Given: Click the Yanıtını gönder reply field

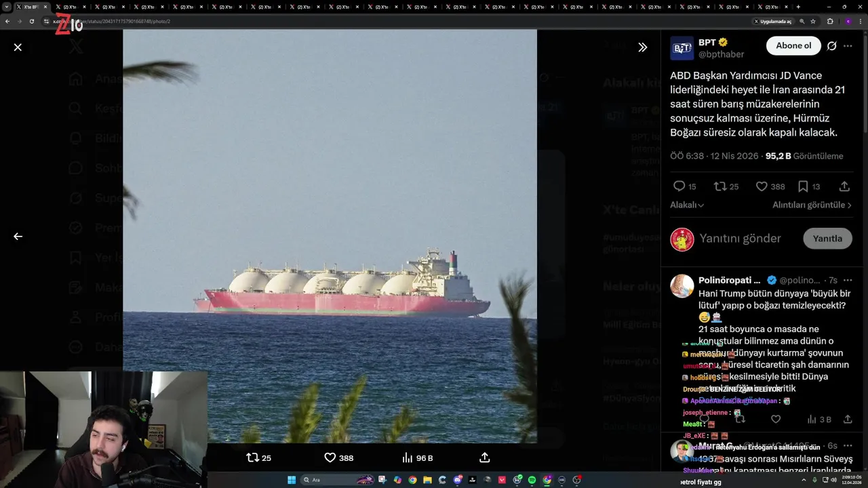Looking at the screenshot, I should (740, 239).
